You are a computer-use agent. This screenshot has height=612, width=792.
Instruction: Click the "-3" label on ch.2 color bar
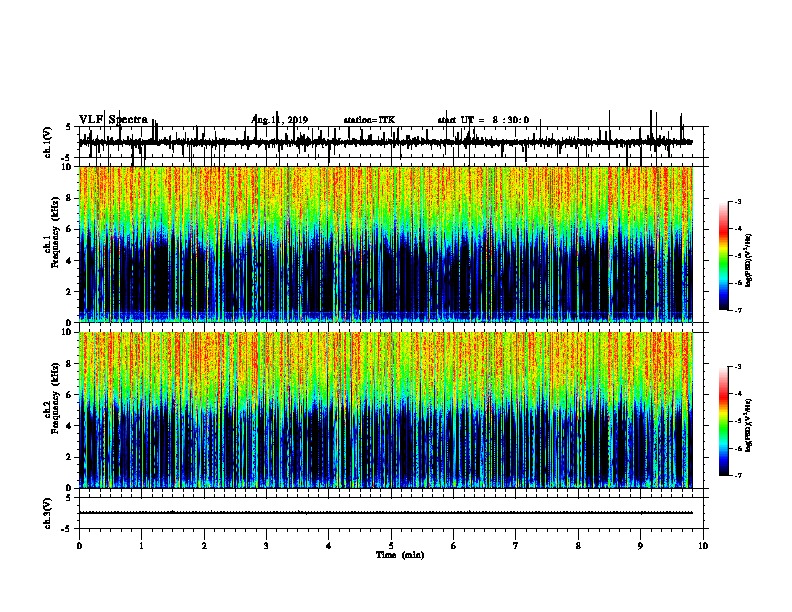coord(738,367)
